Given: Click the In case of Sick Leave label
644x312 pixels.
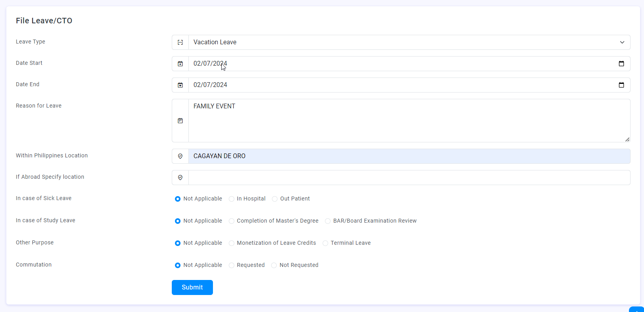Looking at the screenshot, I should tap(44, 198).
